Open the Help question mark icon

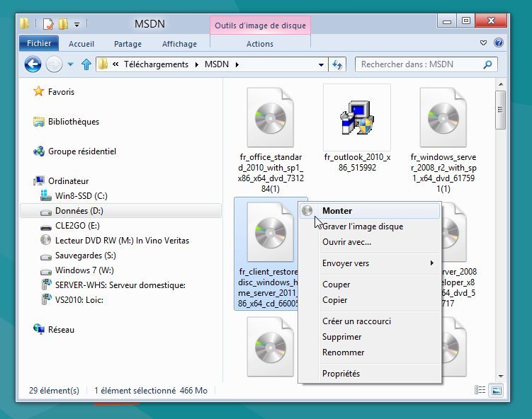pyautogui.click(x=499, y=42)
